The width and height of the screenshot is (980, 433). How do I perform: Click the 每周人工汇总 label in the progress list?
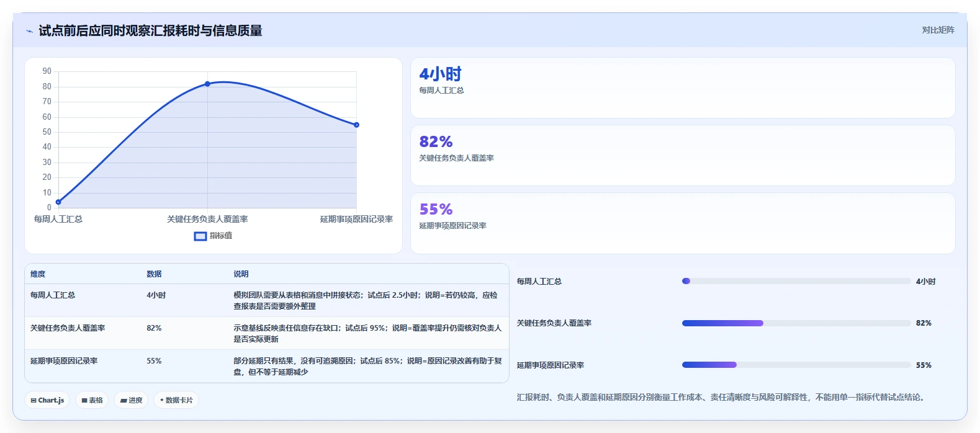(x=539, y=282)
